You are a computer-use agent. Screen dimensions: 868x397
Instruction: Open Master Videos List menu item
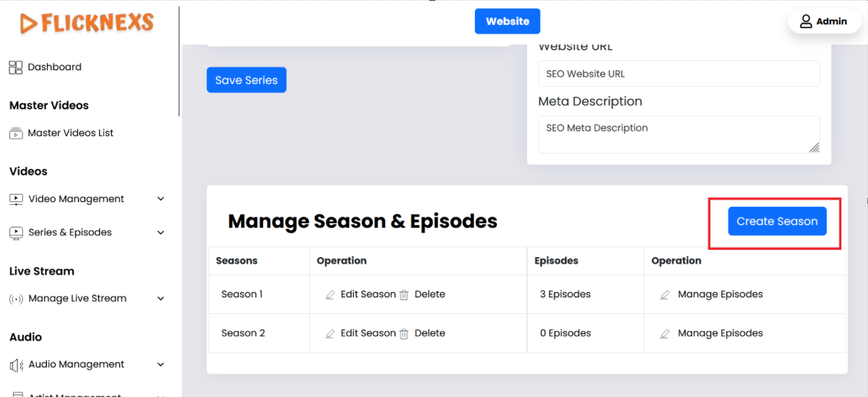tap(71, 133)
